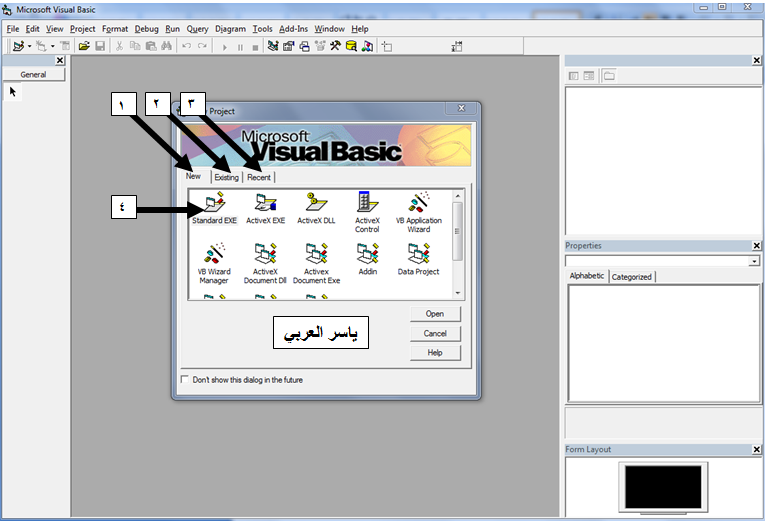Click the Object Browser toolbar icon
The width and height of the screenshot is (768, 523).
coord(320,47)
